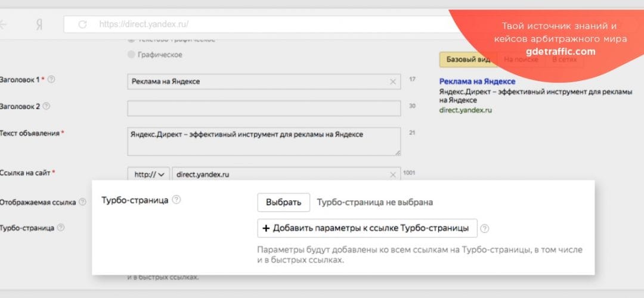
Task: Clear the site link field with X
Action: coord(392,175)
